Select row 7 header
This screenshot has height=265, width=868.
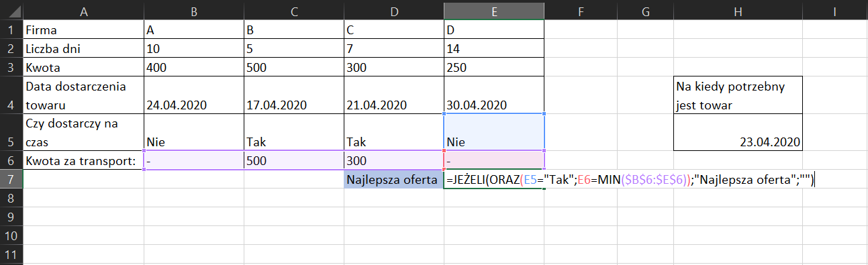(11, 179)
